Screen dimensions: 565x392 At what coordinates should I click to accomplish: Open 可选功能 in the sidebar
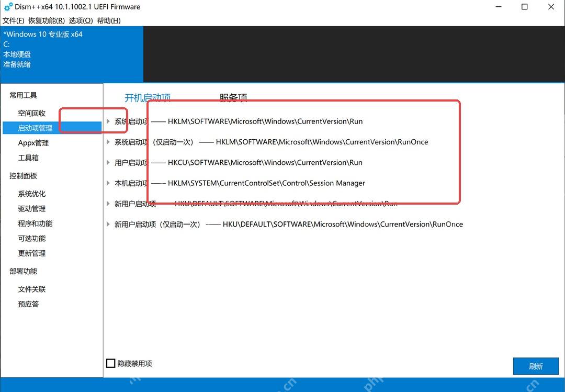32,238
